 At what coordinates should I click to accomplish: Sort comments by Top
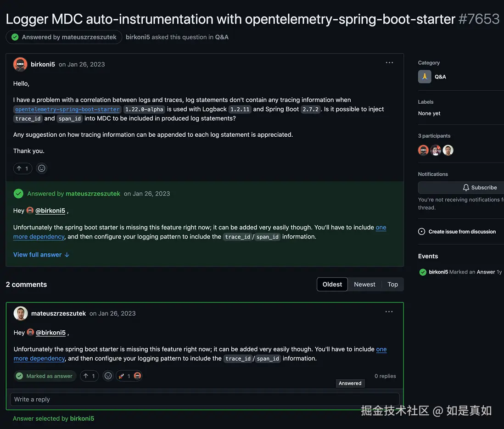click(x=392, y=284)
